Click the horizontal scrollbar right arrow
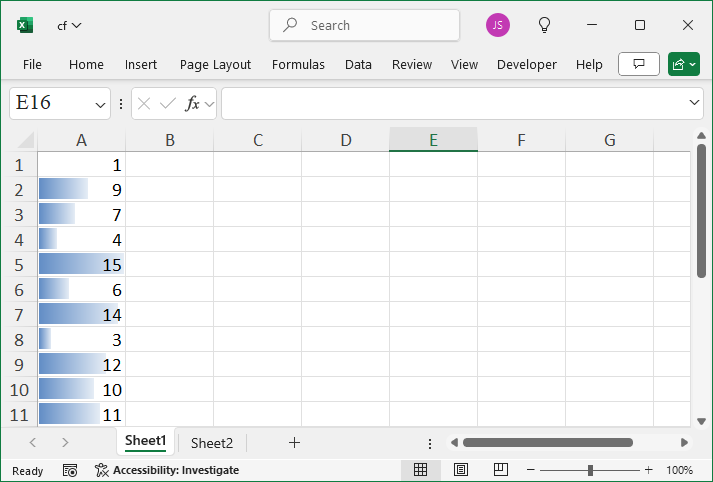The width and height of the screenshot is (713, 482). tap(684, 442)
